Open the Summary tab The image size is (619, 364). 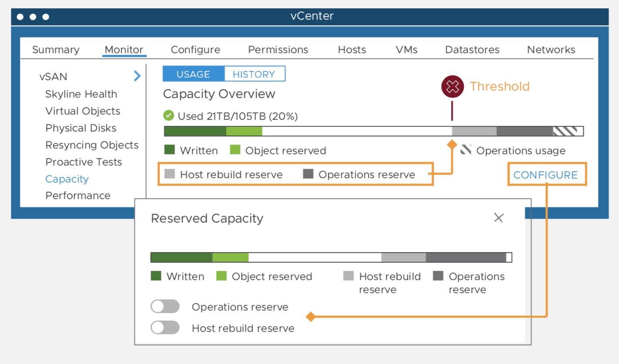pyautogui.click(x=56, y=50)
